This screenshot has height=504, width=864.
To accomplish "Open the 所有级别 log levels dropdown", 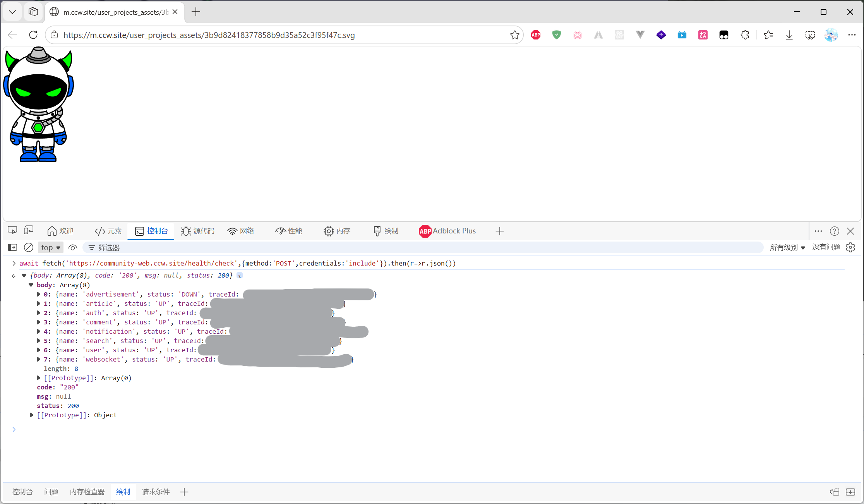I will click(787, 247).
